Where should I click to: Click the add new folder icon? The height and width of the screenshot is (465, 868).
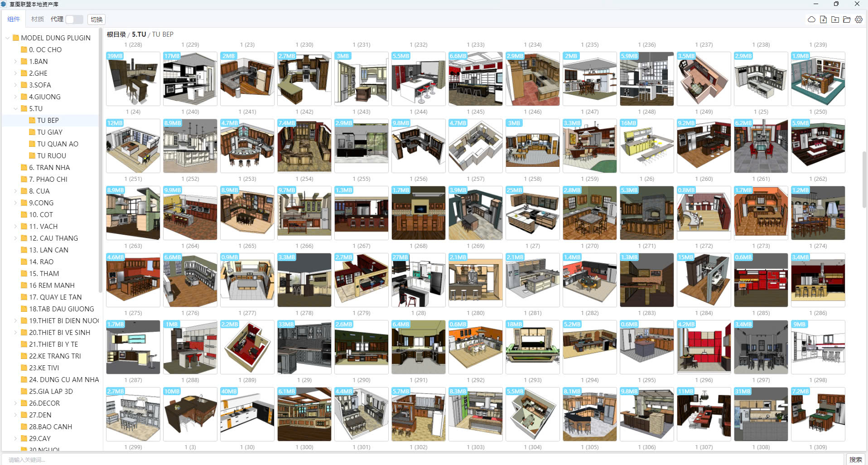tap(835, 19)
